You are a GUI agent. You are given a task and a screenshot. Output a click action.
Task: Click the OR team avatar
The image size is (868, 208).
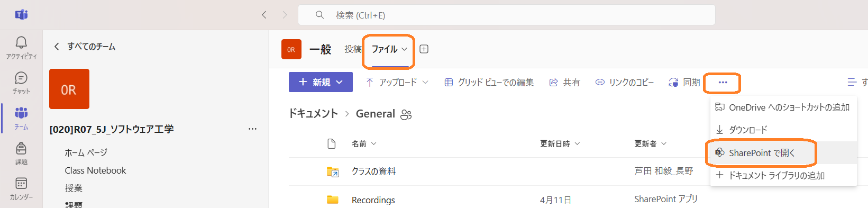[69, 89]
